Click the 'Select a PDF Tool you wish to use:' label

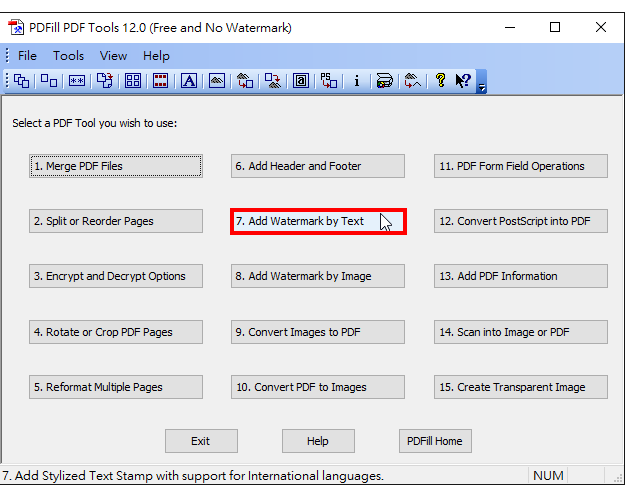(x=94, y=123)
